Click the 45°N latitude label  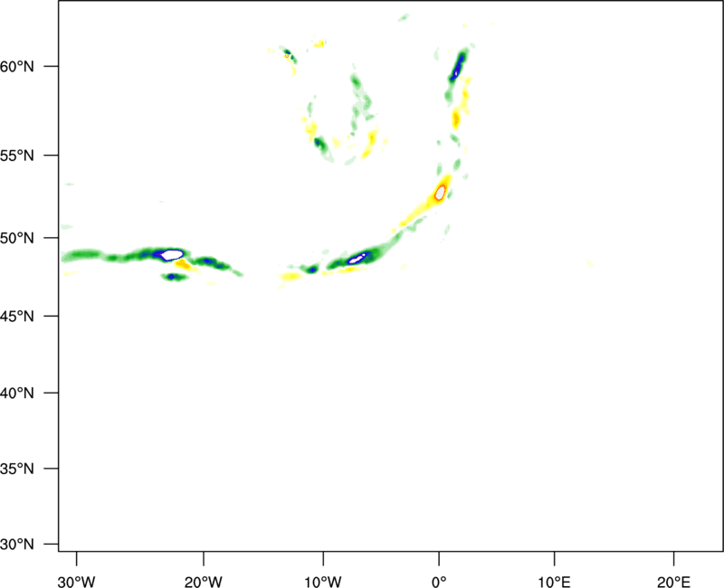pos(17,316)
